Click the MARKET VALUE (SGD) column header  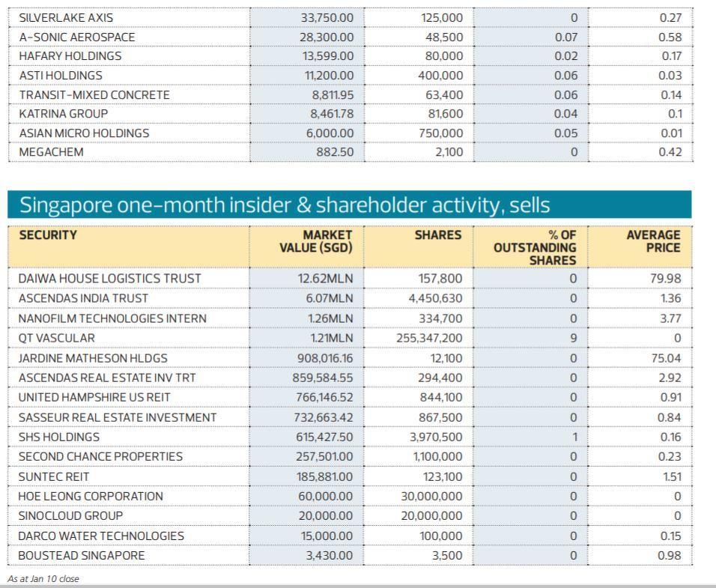[315, 241]
